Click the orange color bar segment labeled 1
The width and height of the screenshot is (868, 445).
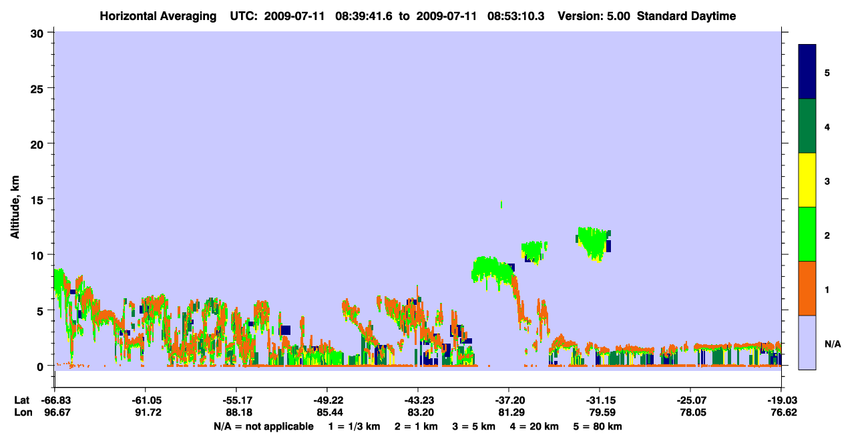click(807, 288)
